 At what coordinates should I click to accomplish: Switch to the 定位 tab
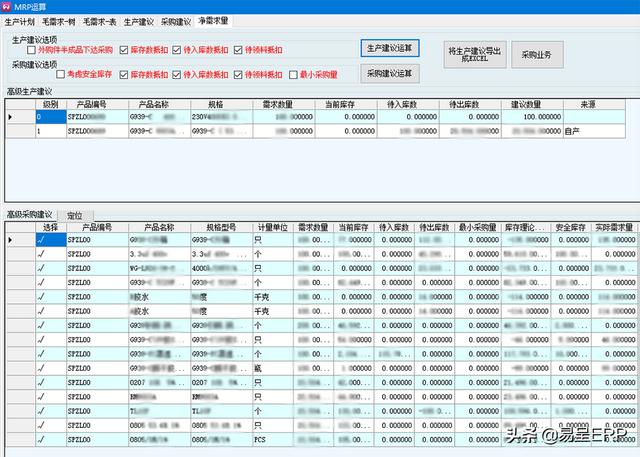[x=75, y=215]
